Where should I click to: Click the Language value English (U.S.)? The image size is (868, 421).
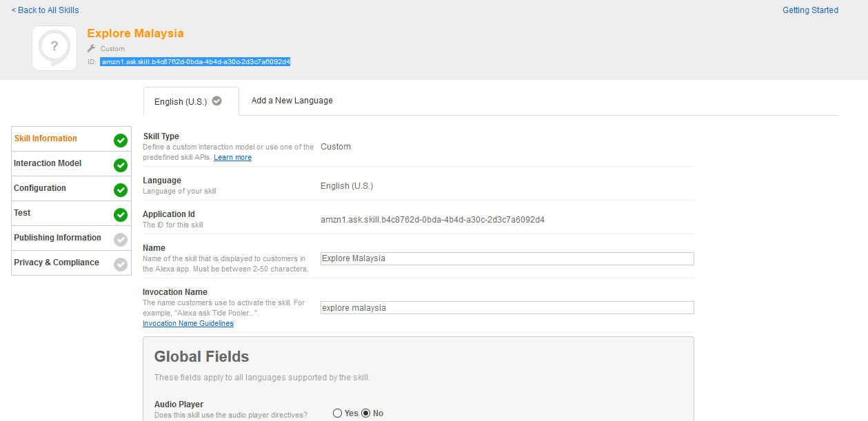click(347, 186)
